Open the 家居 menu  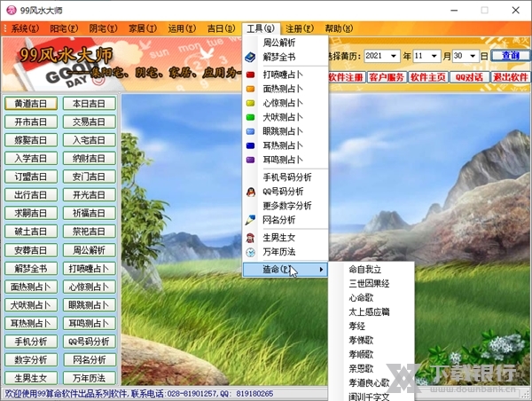click(143, 28)
